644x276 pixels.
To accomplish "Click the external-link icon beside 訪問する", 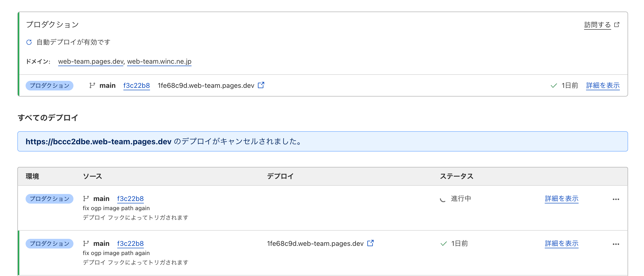I will point(617,24).
